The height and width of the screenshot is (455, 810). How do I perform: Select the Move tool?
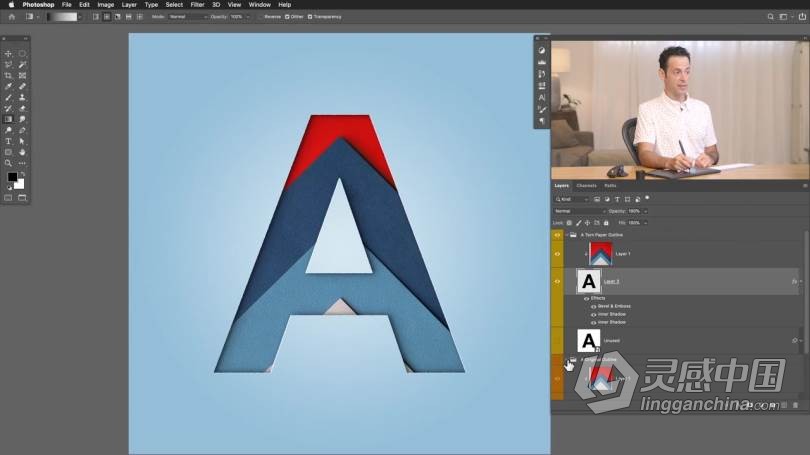click(8, 53)
